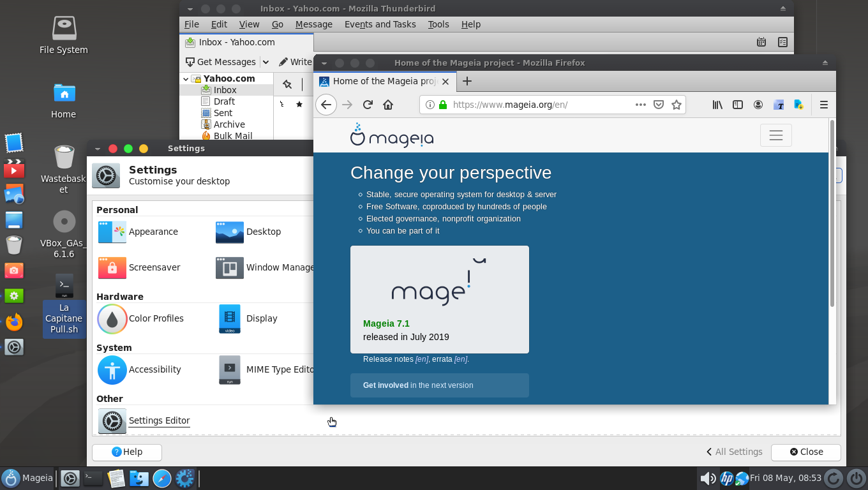Open Settings window title bar menu arrow
This screenshot has height=490, width=868.
pyautogui.click(x=98, y=149)
